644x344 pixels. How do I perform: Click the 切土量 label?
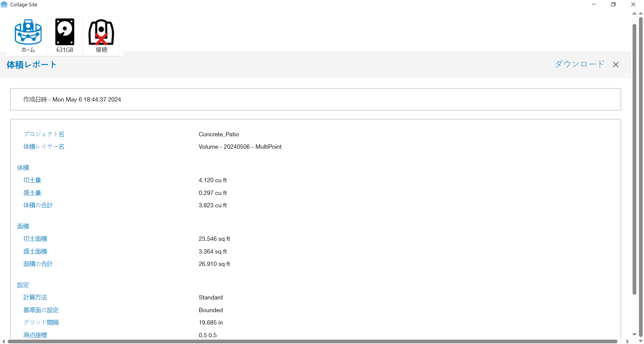pos(32,180)
